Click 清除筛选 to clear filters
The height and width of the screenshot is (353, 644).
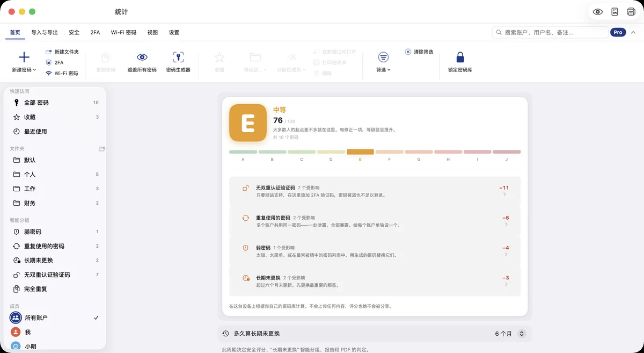pos(419,52)
